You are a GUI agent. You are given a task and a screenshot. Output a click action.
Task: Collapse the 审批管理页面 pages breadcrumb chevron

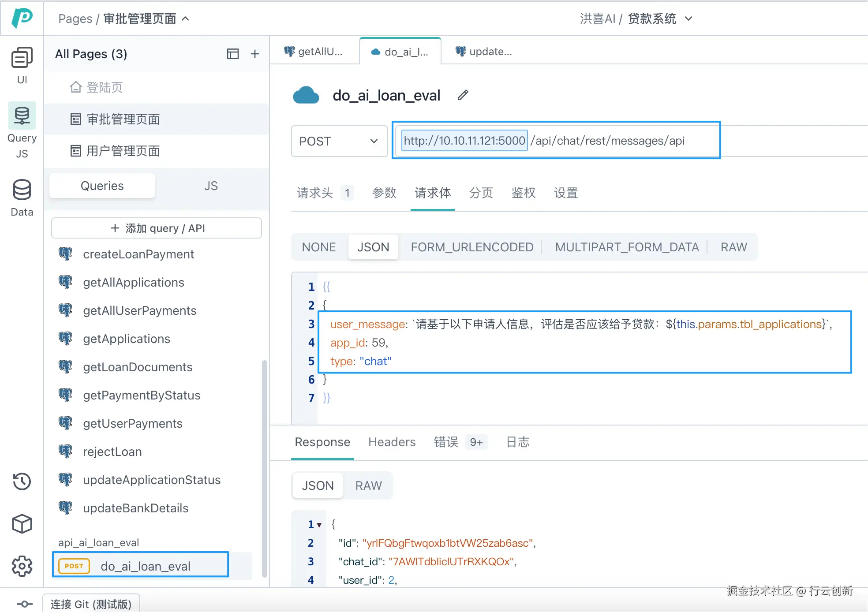point(186,19)
